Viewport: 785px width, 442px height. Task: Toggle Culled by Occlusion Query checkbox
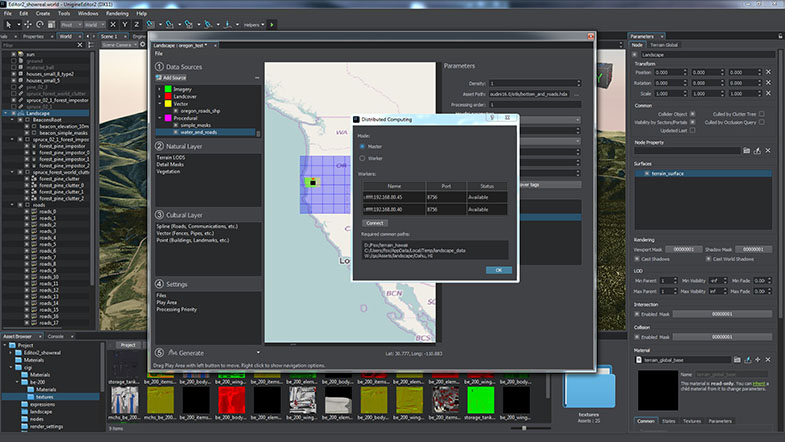[x=761, y=122]
